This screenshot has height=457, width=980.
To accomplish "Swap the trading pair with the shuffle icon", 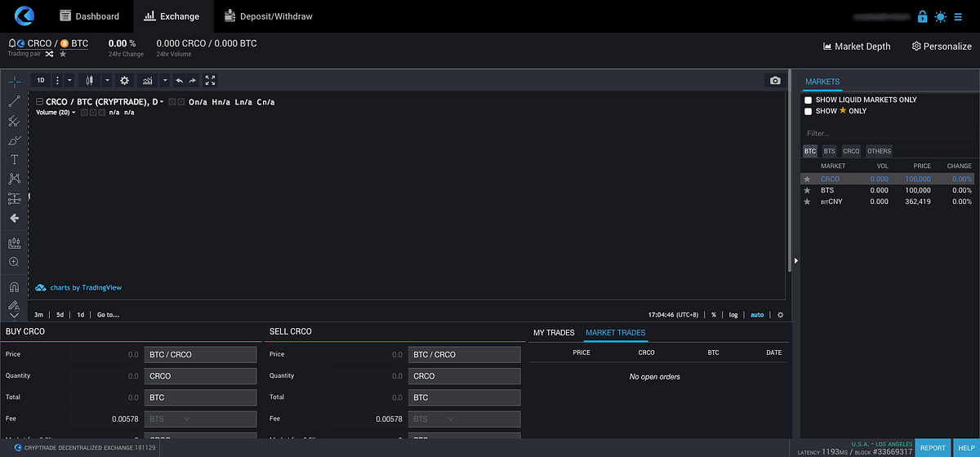I will coord(49,54).
